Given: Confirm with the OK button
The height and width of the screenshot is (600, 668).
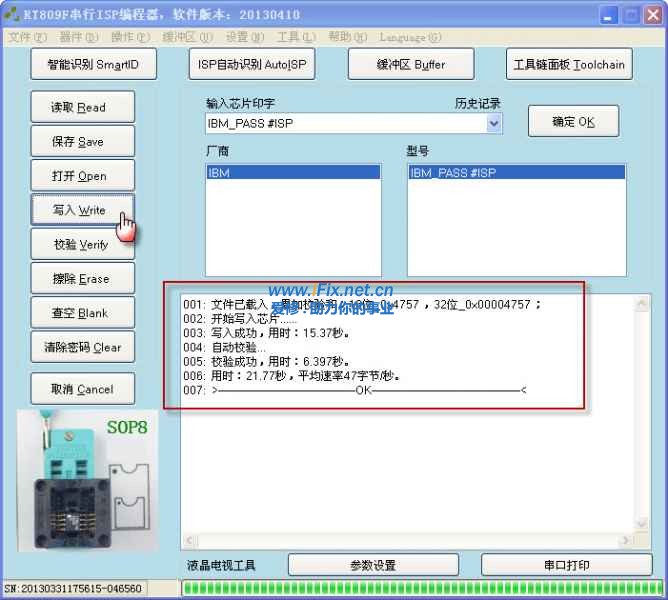Looking at the screenshot, I should 573,122.
